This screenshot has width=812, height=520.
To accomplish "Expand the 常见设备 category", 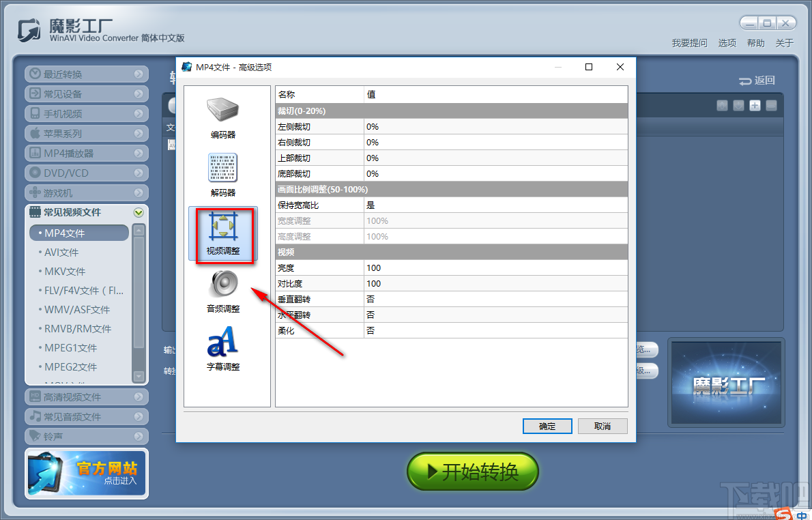I will (x=87, y=93).
